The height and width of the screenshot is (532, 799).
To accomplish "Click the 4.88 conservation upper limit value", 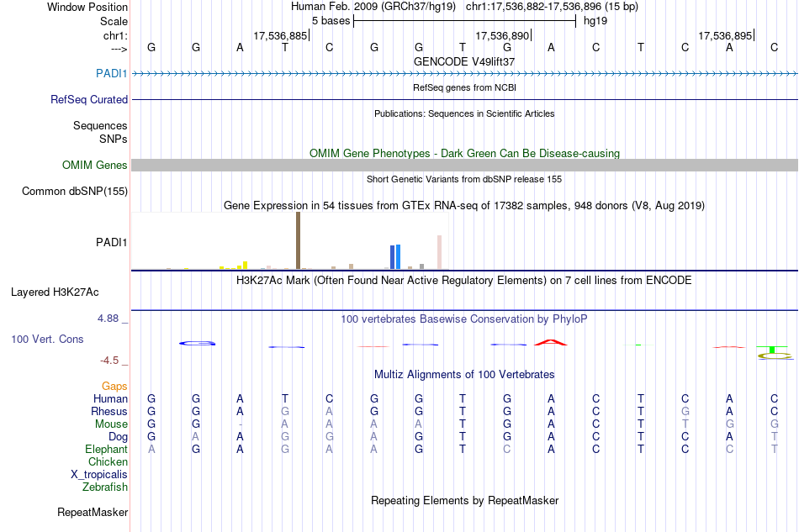I will click(x=108, y=319).
